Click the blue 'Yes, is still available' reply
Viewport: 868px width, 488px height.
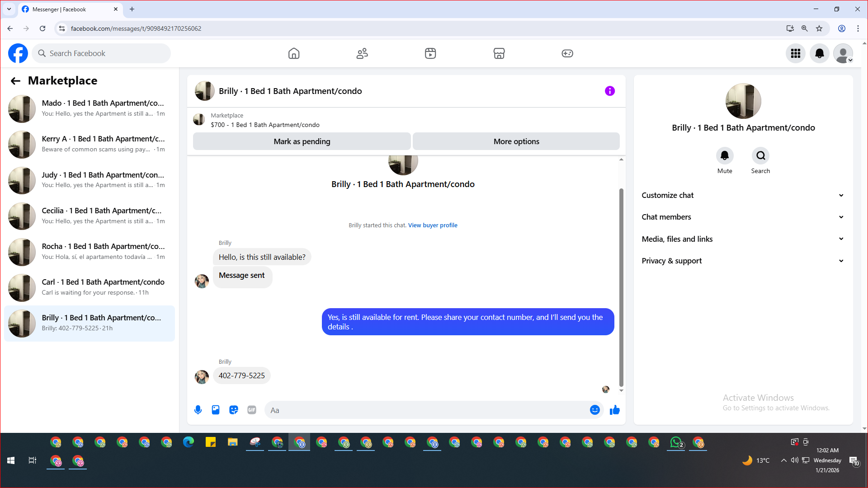coord(468,322)
